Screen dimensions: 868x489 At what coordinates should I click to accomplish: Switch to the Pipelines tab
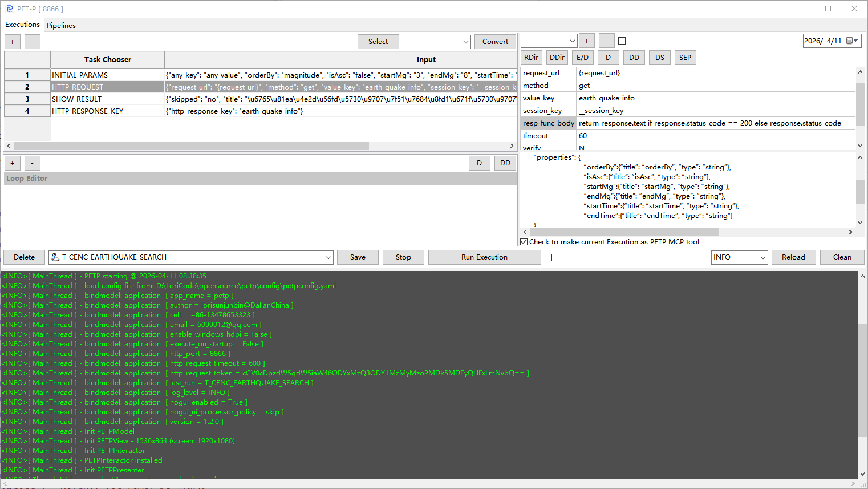pos(61,25)
